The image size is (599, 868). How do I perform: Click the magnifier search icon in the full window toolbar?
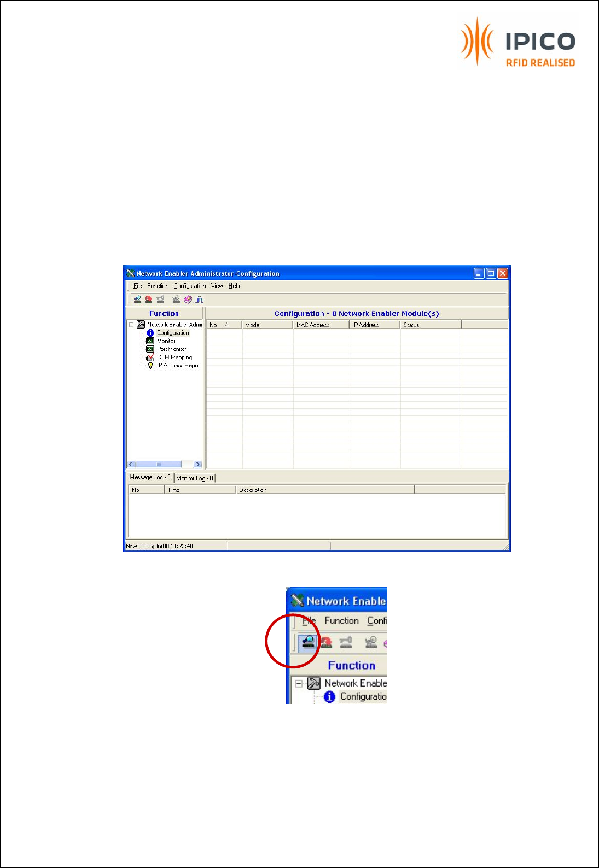coord(137,299)
